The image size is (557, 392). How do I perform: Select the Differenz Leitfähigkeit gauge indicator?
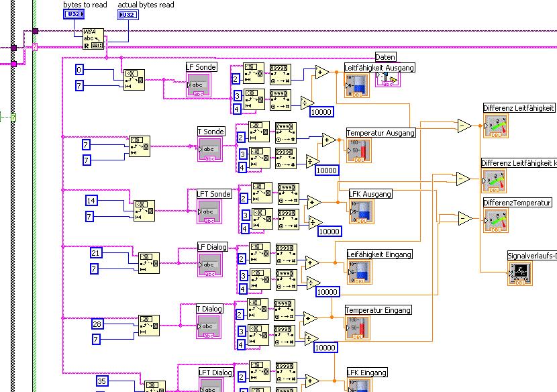(496, 126)
